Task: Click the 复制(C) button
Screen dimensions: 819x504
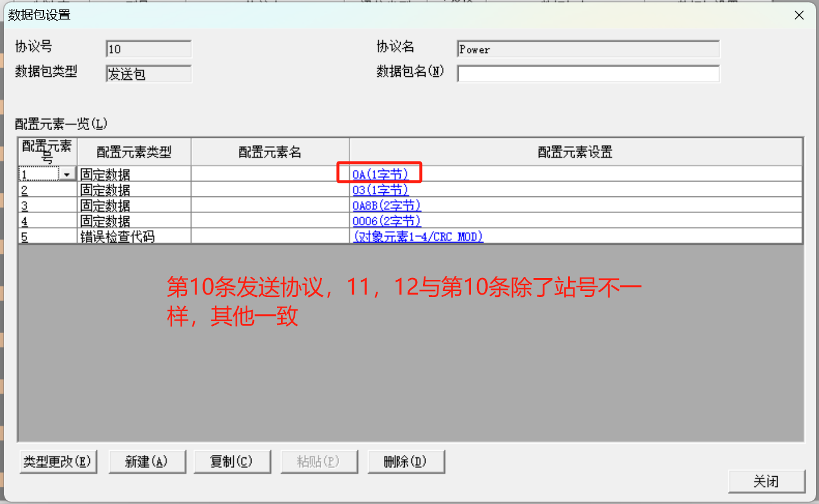Action: (232, 461)
